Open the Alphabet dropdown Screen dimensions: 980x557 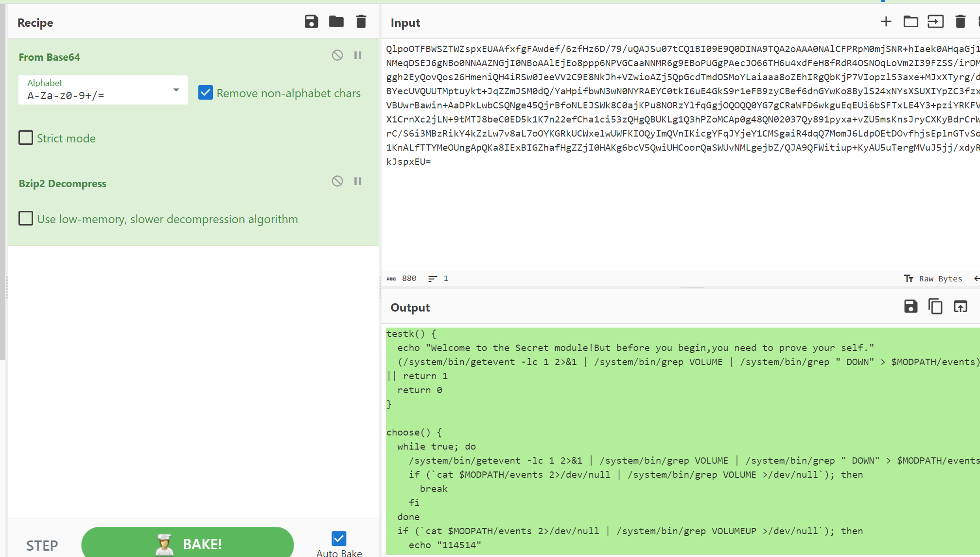pos(175,90)
